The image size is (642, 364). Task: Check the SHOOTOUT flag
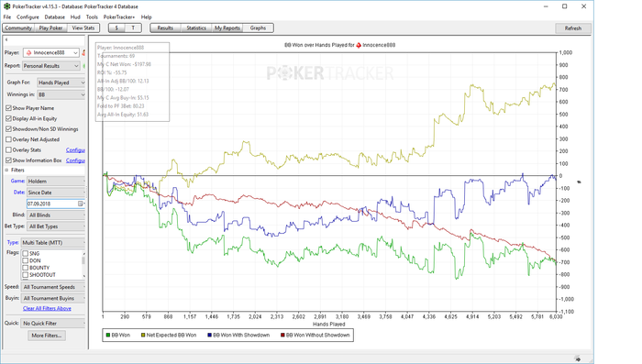26,275
